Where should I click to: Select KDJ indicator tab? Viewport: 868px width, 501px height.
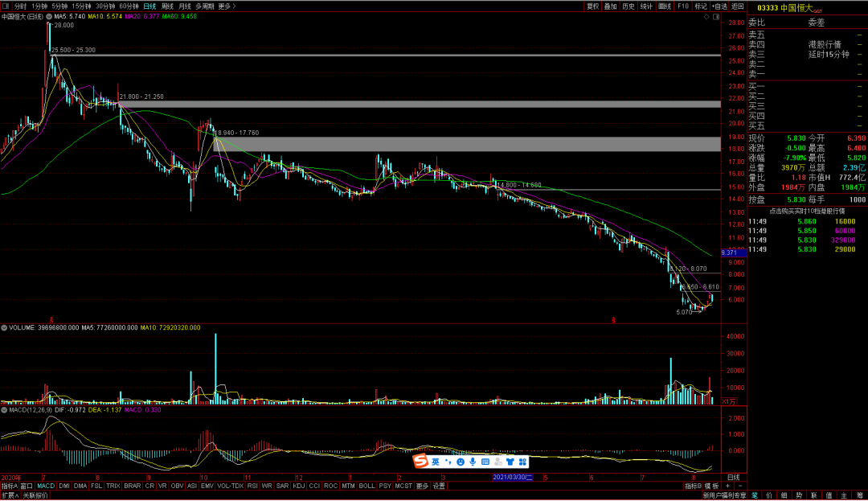tap(299, 486)
